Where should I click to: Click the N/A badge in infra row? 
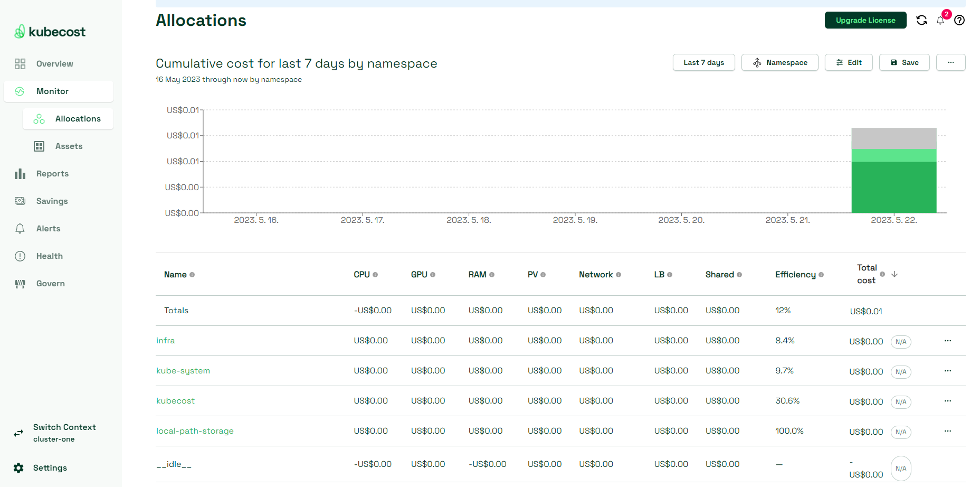pyautogui.click(x=901, y=342)
